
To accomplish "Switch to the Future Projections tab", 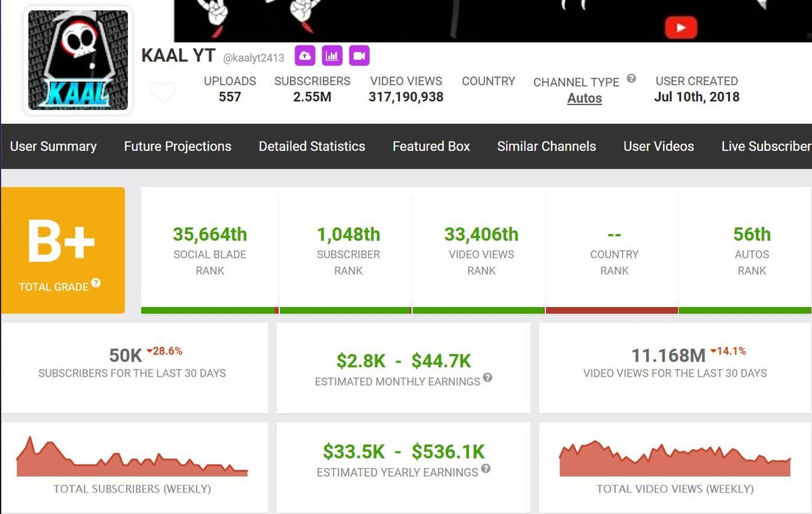I will point(177,146).
